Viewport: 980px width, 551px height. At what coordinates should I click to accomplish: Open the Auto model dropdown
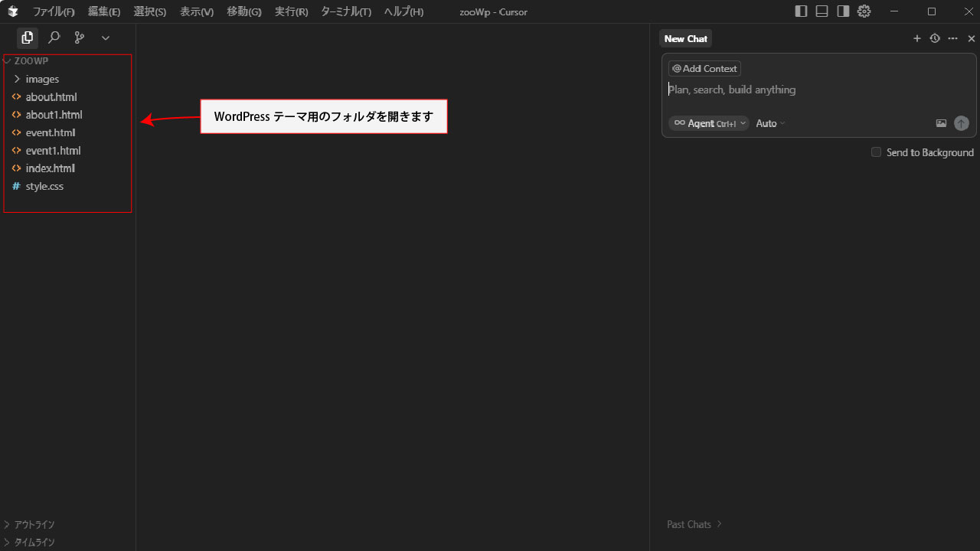(770, 123)
